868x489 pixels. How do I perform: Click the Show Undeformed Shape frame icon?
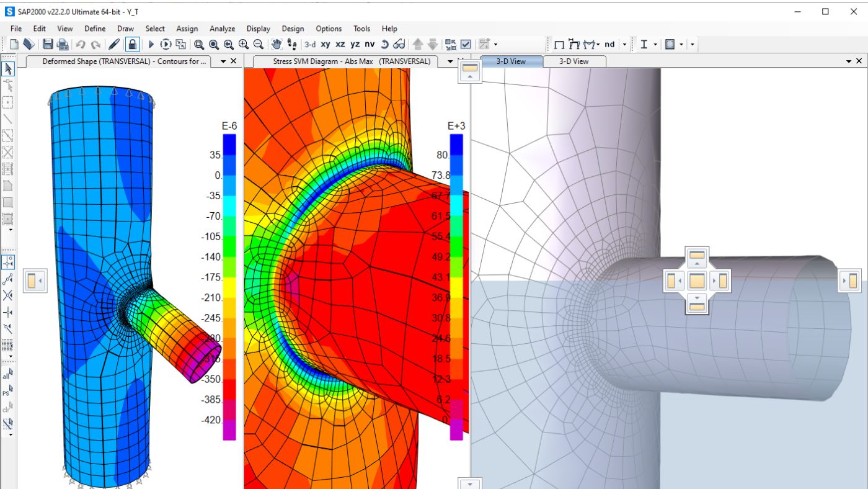click(x=560, y=44)
